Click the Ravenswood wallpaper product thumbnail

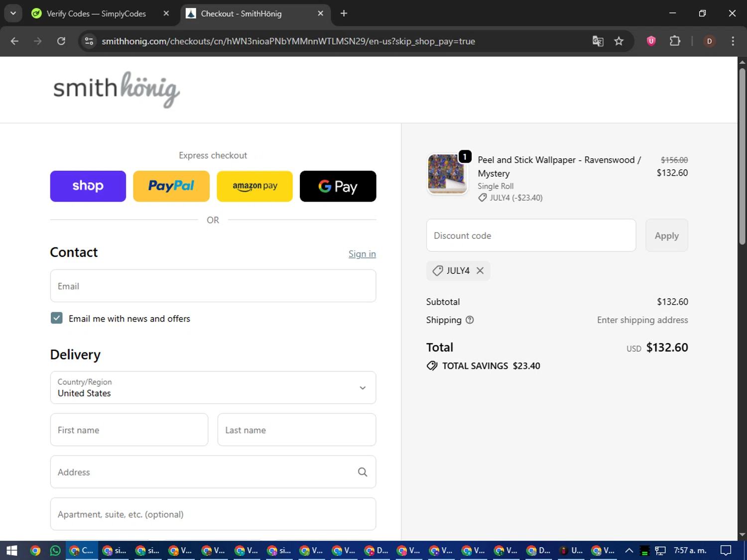tap(447, 173)
